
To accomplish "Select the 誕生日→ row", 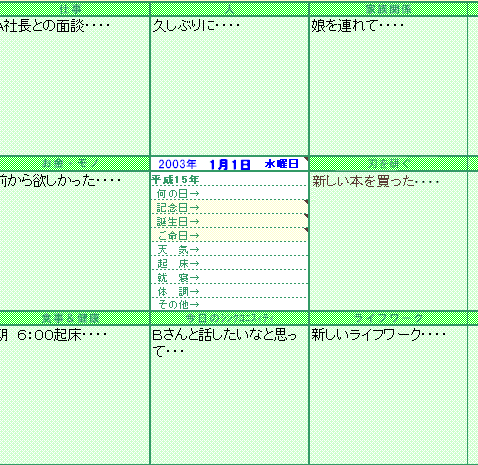I will (x=230, y=221).
